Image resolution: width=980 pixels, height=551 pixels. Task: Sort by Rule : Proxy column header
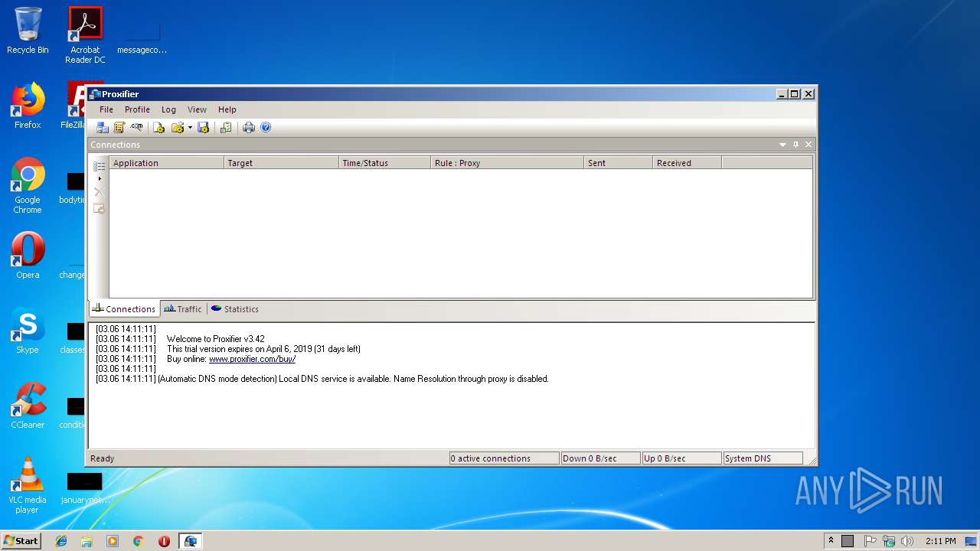pos(507,163)
